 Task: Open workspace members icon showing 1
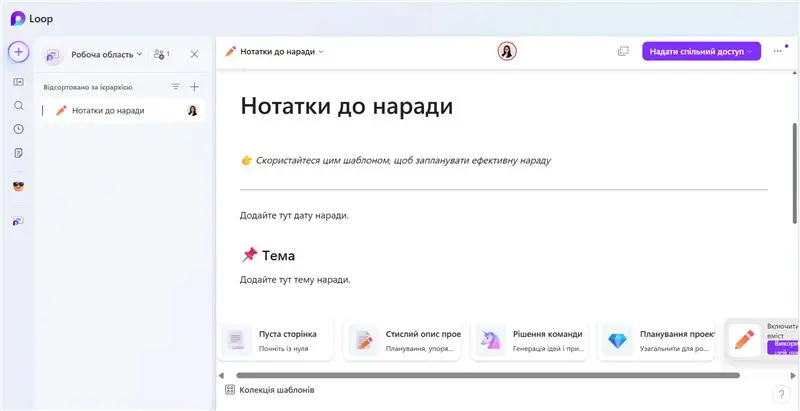[161, 54]
